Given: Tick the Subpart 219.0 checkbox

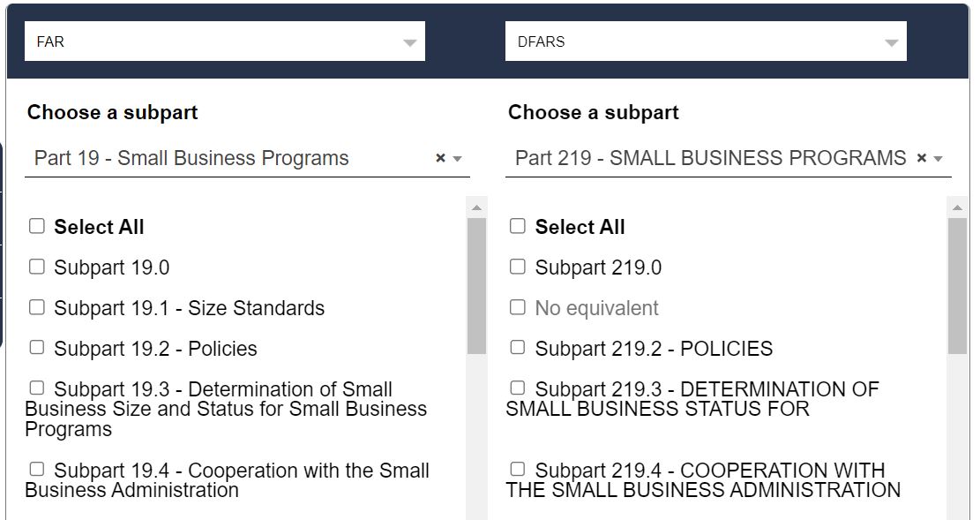Looking at the screenshot, I should tap(518, 267).
